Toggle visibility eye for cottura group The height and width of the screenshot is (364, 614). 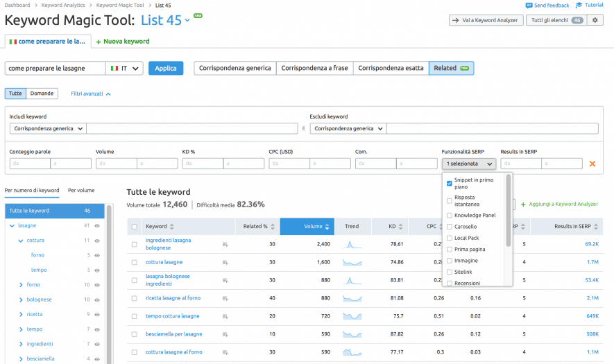(97, 241)
